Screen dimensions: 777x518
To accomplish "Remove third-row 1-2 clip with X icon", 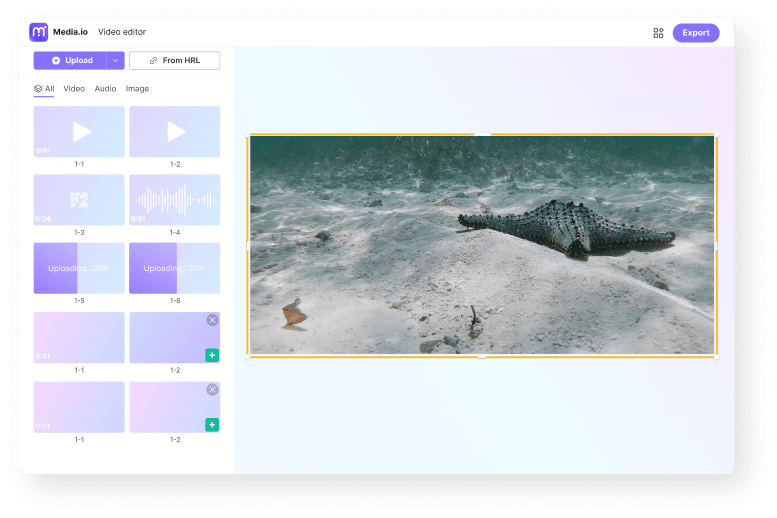I will (x=212, y=320).
